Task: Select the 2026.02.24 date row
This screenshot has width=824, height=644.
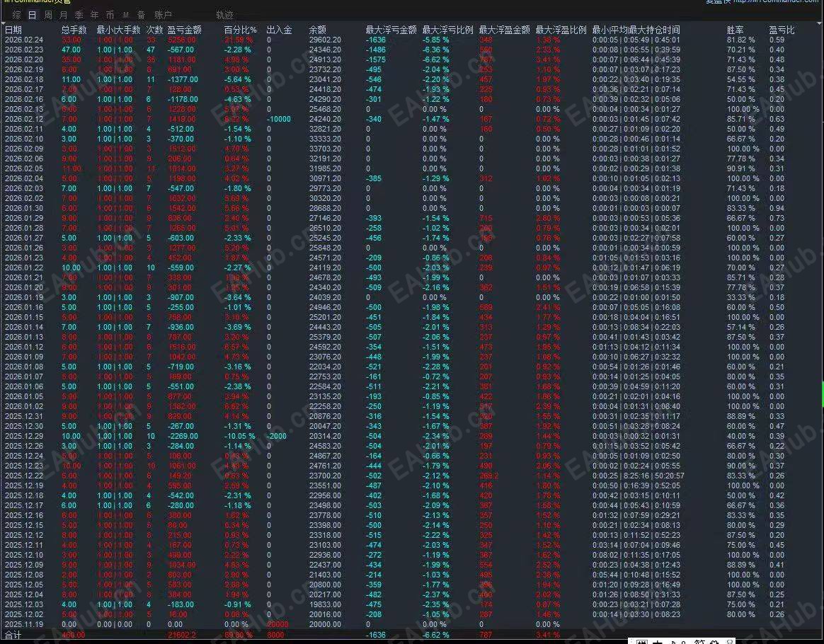Action: pyautogui.click(x=24, y=40)
